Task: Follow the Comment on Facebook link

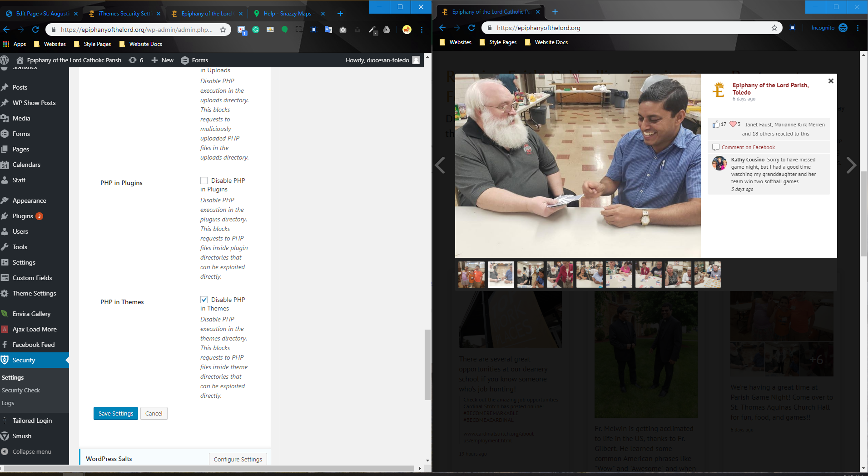Action: point(748,147)
